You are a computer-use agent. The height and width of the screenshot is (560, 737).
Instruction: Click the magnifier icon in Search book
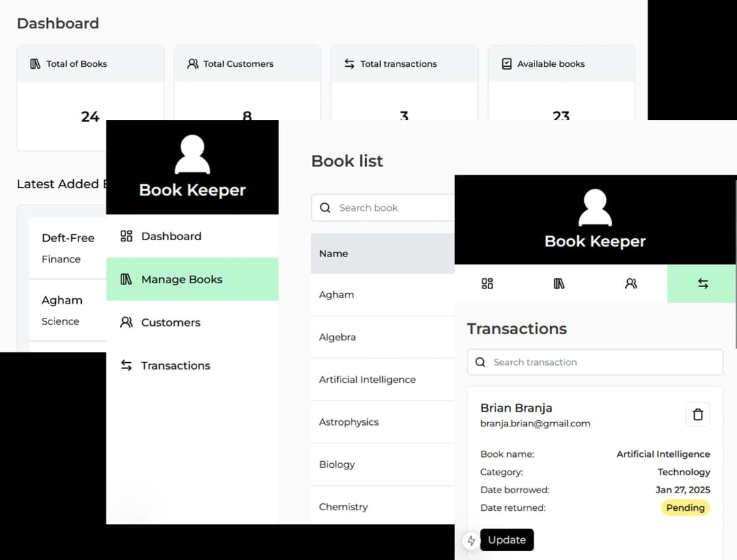click(326, 208)
